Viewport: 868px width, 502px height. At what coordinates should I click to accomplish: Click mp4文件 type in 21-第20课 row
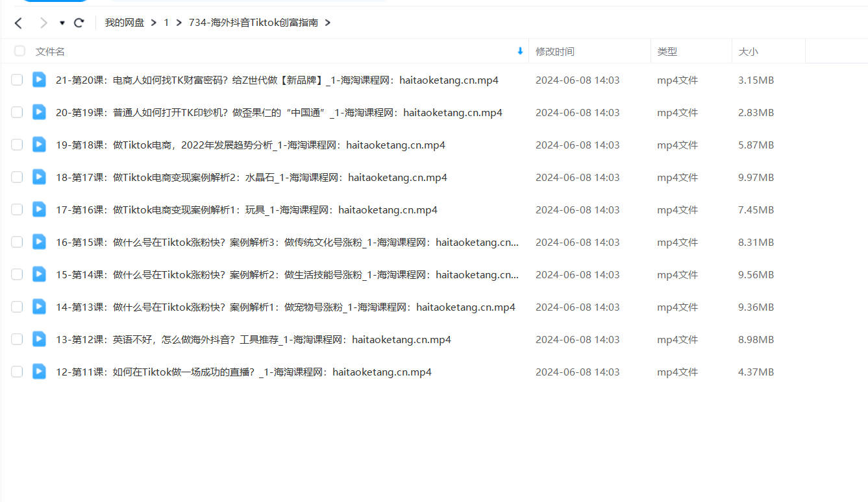(x=677, y=80)
